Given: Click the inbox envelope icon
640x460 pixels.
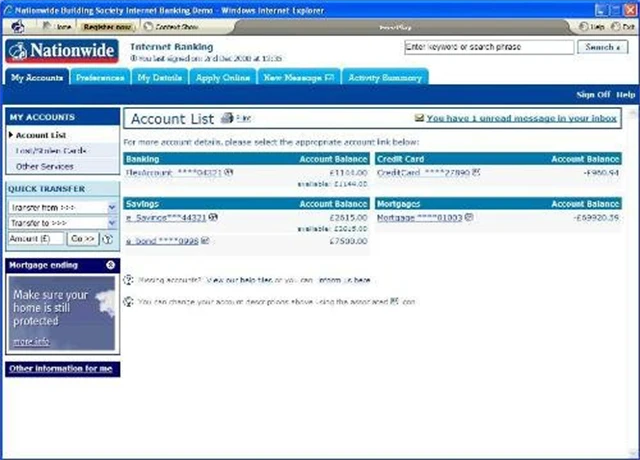Looking at the screenshot, I should coord(419,118).
